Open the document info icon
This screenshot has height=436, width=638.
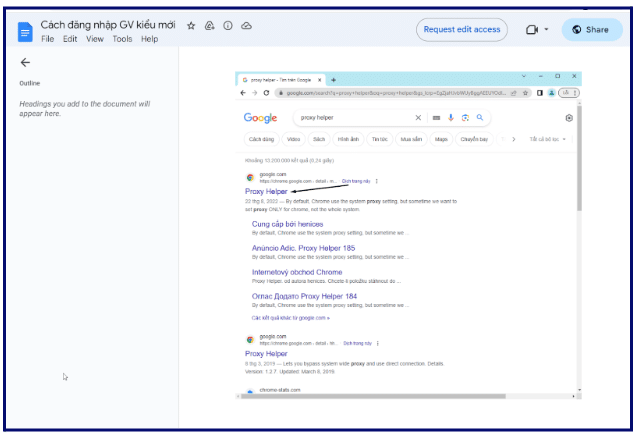tap(228, 26)
